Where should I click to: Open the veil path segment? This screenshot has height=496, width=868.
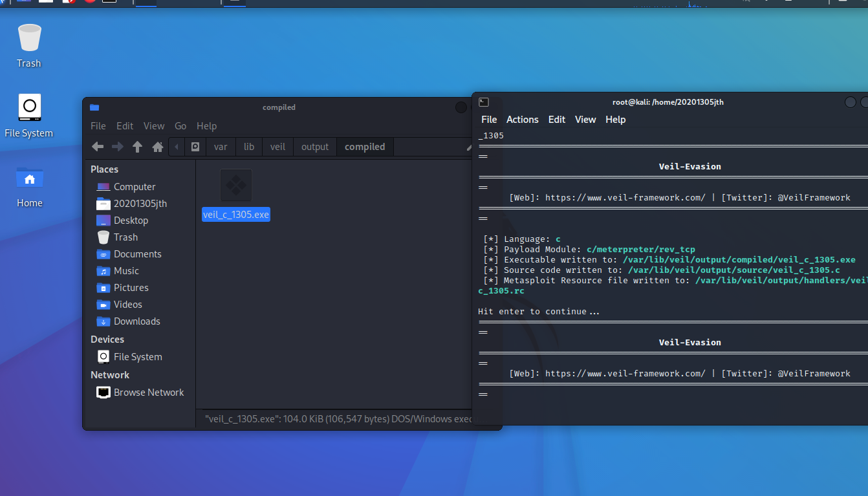(x=278, y=147)
